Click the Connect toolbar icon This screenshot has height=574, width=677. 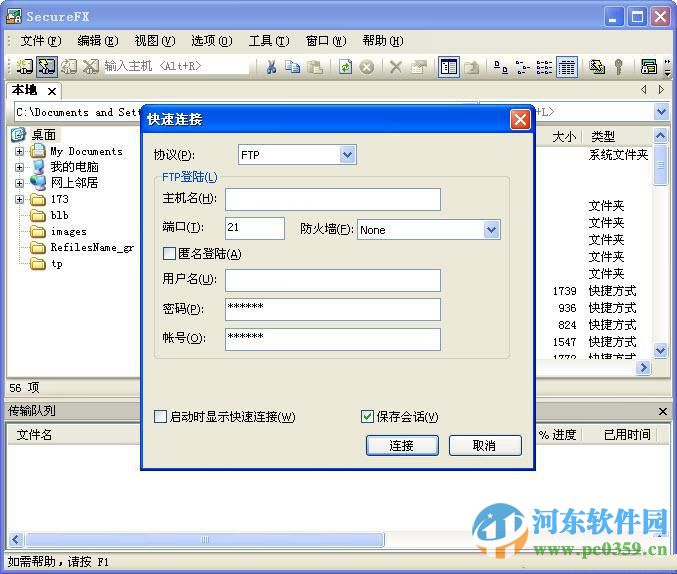click(25, 67)
